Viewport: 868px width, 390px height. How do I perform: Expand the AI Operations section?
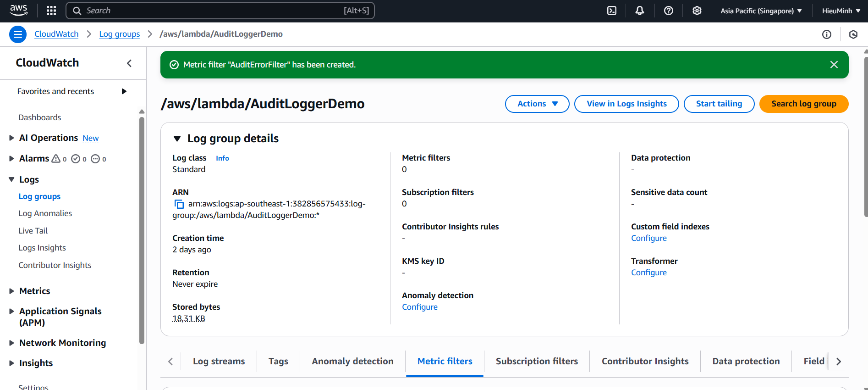(x=11, y=138)
